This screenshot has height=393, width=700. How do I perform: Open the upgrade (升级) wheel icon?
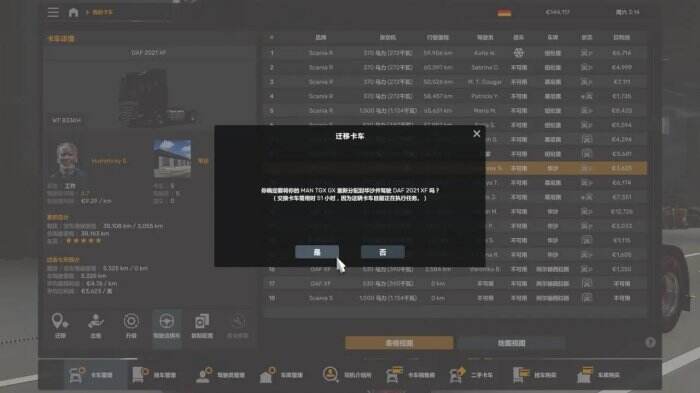tap(131, 326)
